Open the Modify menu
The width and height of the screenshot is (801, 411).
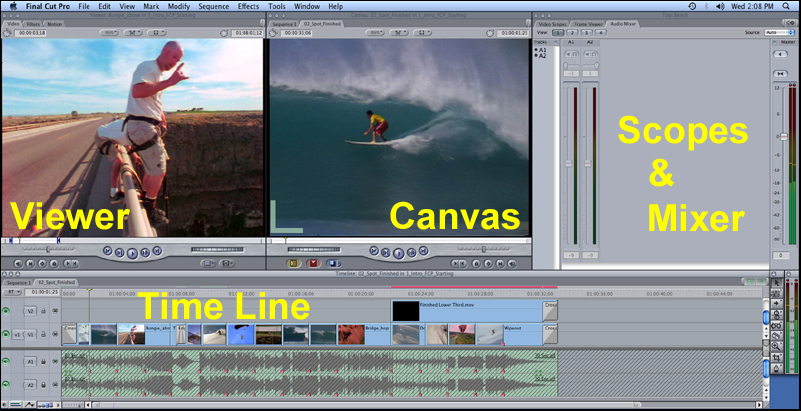pyautogui.click(x=179, y=7)
